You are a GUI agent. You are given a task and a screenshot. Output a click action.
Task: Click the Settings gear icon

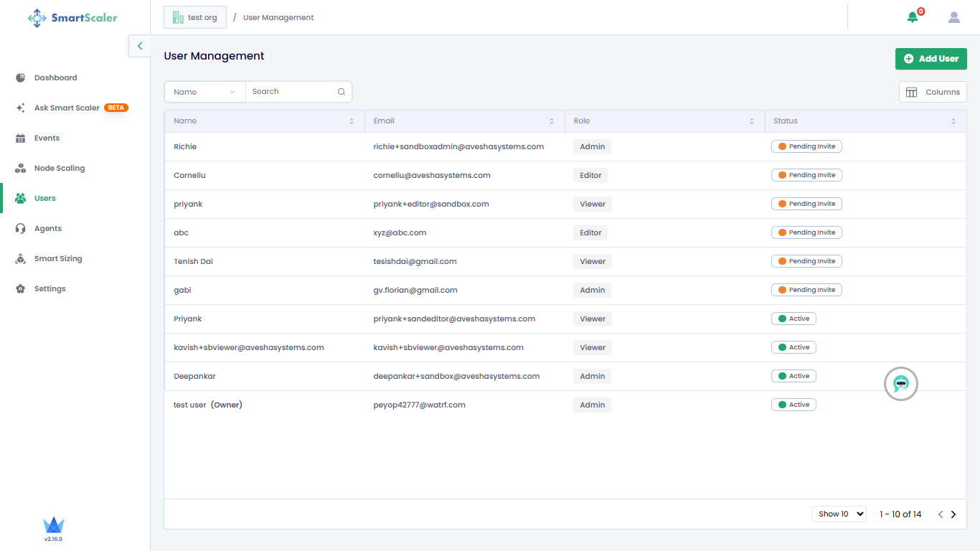click(21, 288)
